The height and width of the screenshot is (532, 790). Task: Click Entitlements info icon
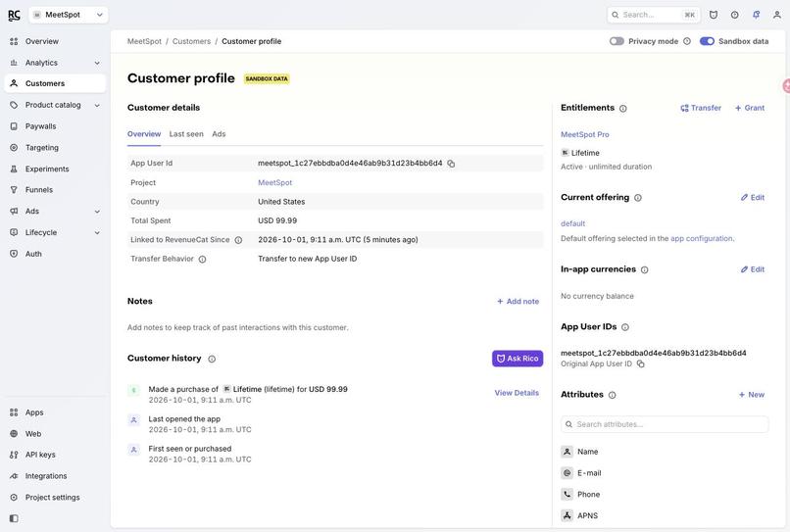coord(623,109)
